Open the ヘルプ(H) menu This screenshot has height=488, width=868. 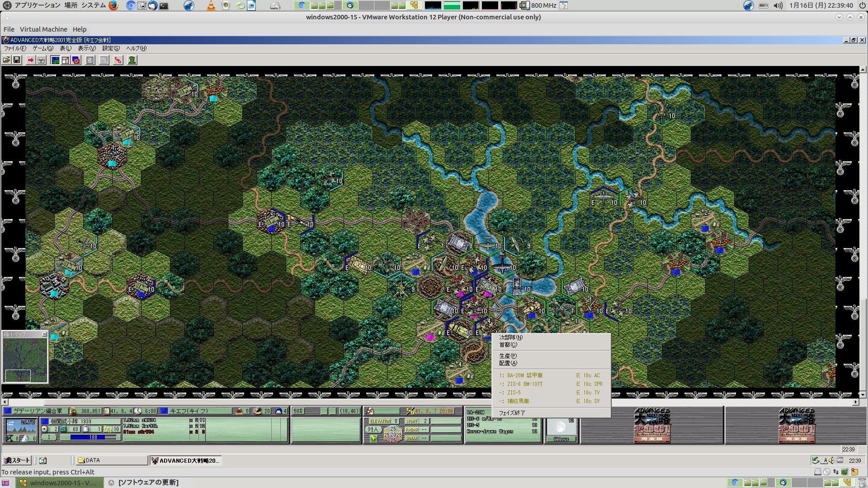[136, 48]
